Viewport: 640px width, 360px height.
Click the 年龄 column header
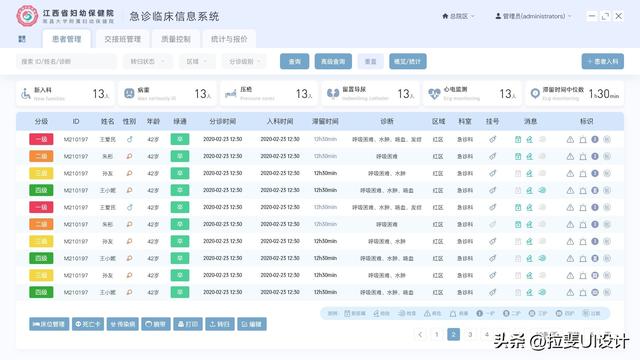click(153, 122)
